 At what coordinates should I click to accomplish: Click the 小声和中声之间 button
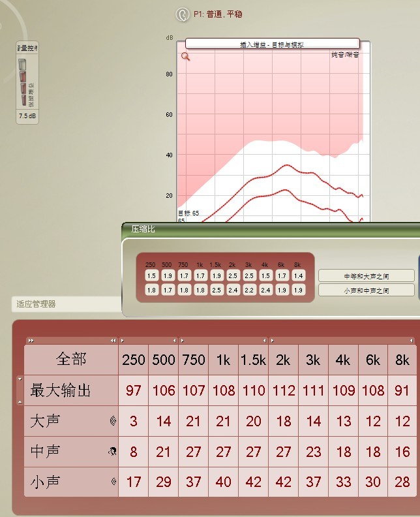point(367,290)
